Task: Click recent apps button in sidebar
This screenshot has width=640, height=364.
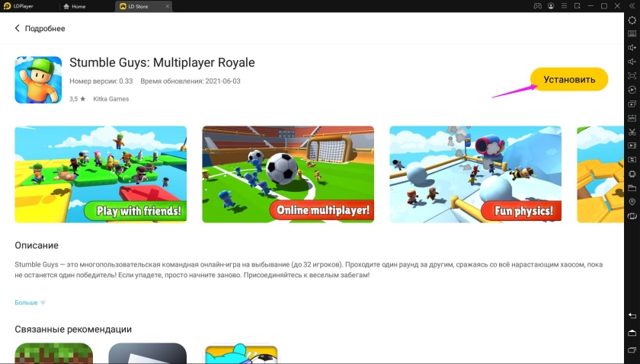Action: point(632,350)
